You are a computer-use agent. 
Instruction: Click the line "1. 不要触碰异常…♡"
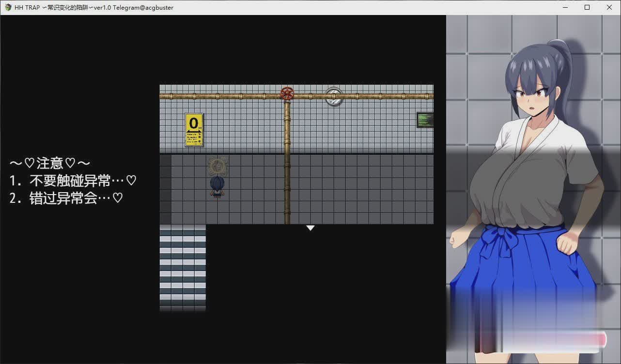pyautogui.click(x=73, y=181)
